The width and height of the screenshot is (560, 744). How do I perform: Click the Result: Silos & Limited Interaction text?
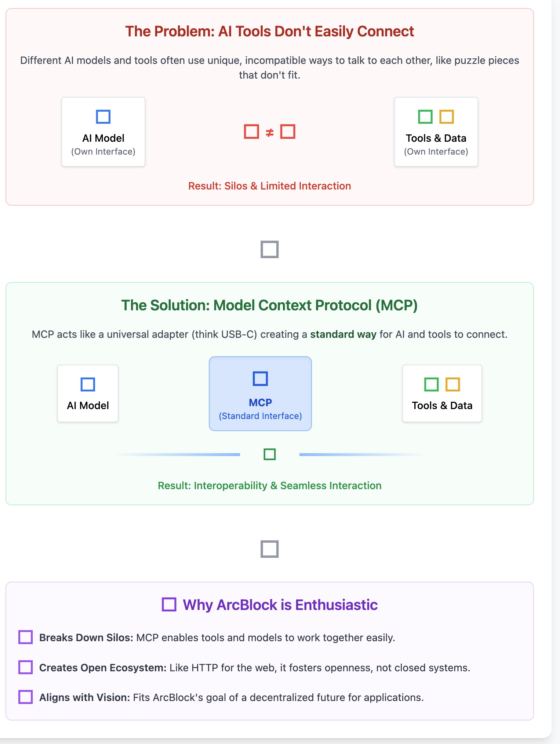pos(269,186)
